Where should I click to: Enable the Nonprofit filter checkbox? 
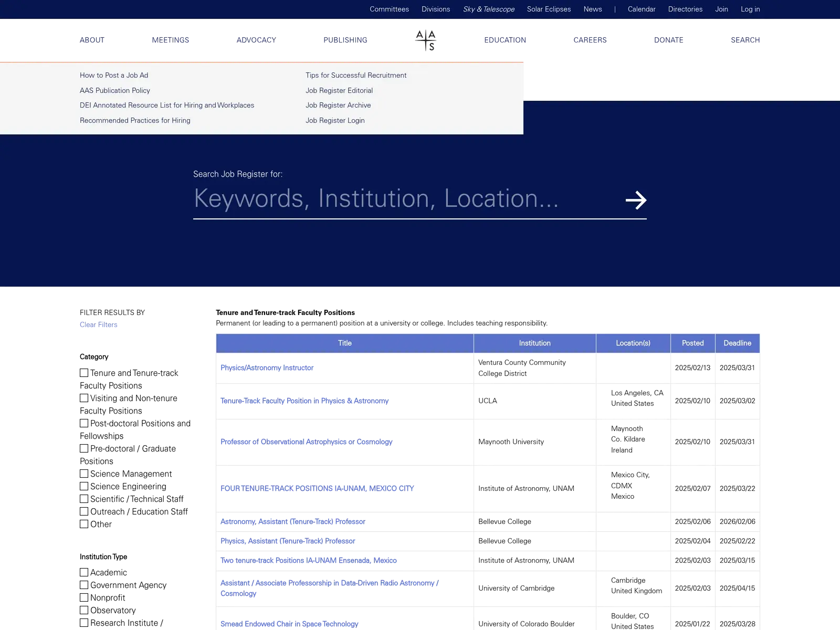(84, 597)
